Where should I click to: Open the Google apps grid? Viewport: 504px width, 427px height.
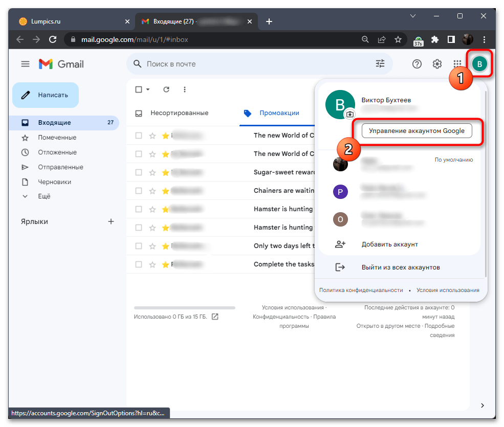(457, 64)
